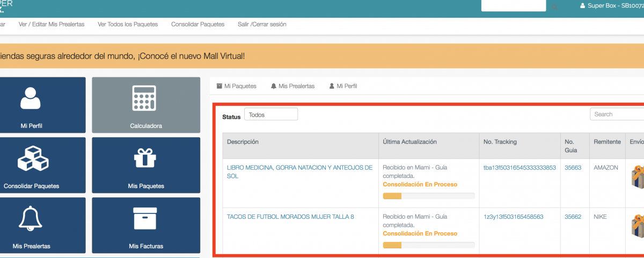Click the icon next to top search field
Screen dimensions: 644x258
[554, 6]
